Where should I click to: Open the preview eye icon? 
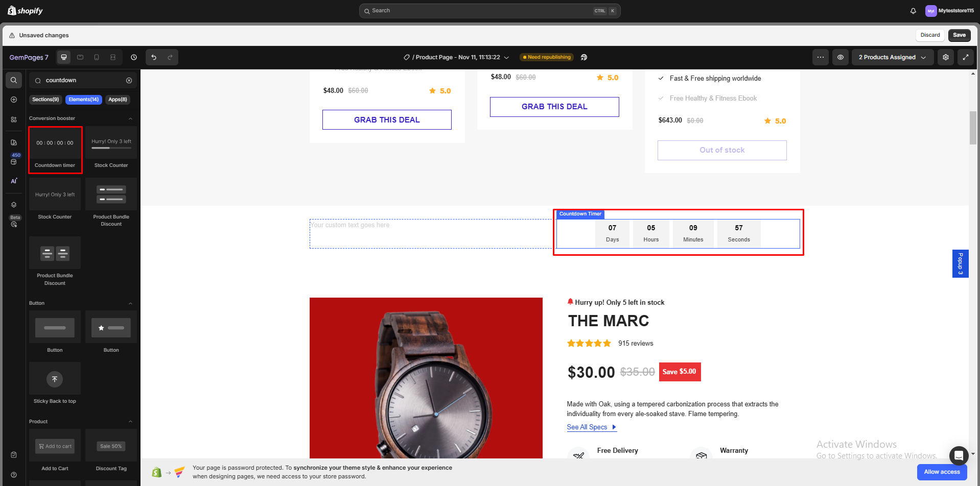(841, 57)
